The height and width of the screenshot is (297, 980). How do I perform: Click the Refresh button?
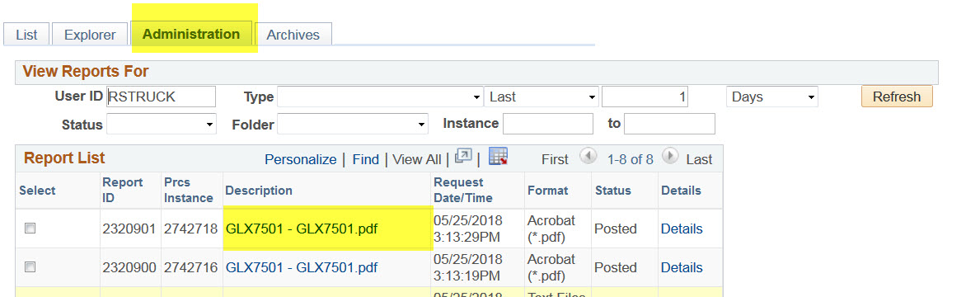(897, 97)
